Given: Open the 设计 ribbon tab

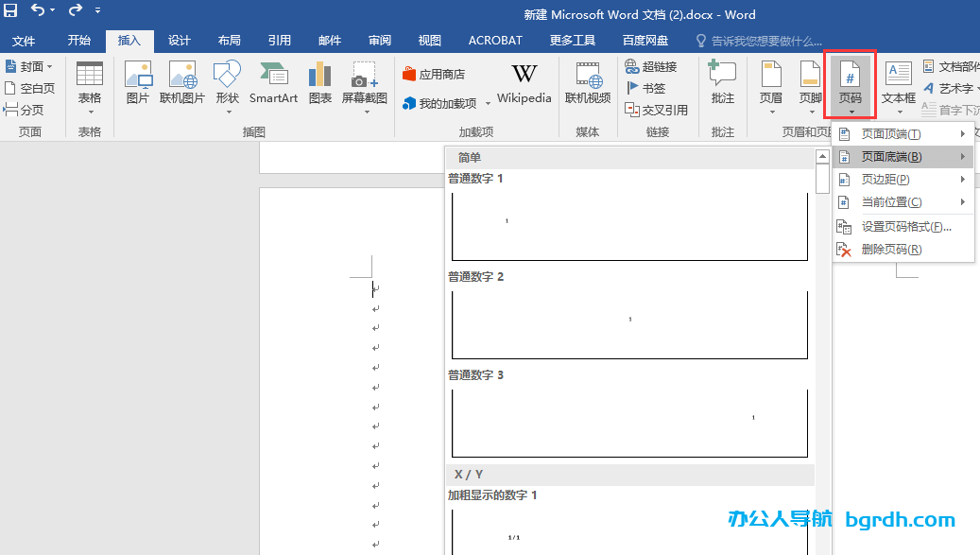Looking at the screenshot, I should 179,40.
